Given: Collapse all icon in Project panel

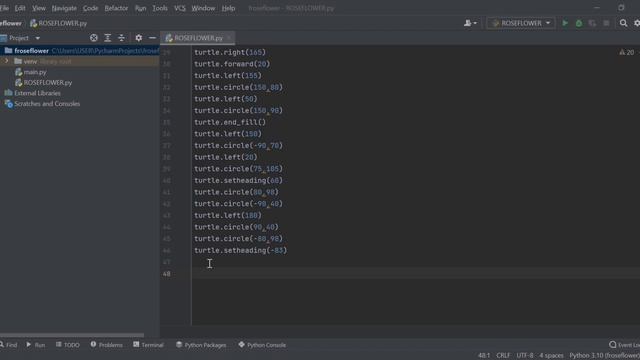Looking at the screenshot, I should click(121, 38).
